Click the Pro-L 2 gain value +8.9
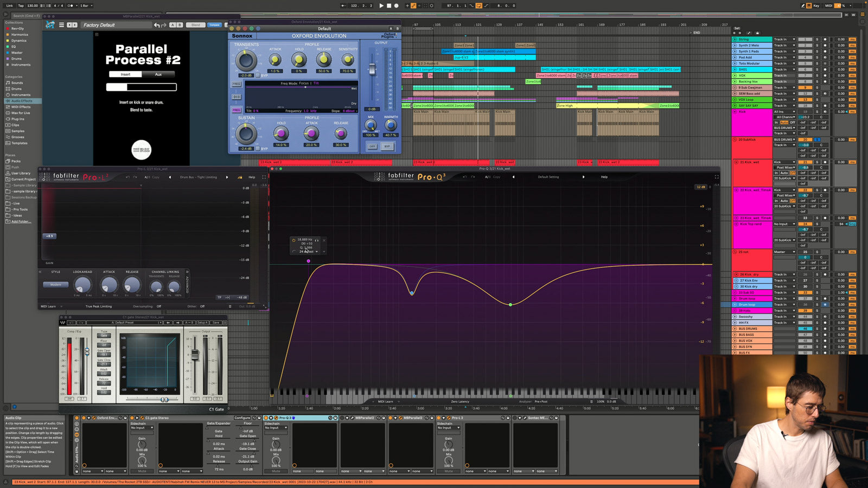868x488 pixels. (50, 236)
